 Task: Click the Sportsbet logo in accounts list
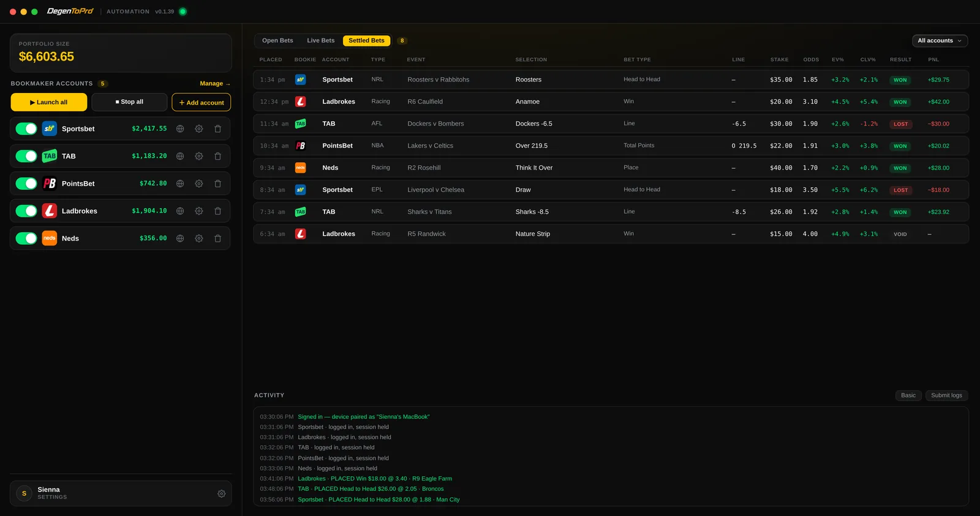[x=50, y=129]
